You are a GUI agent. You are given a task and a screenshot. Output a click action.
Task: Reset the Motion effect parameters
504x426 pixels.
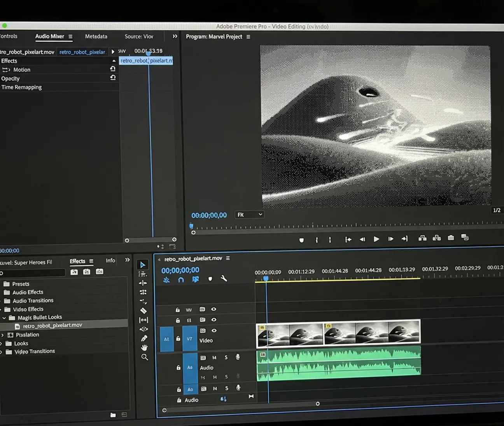(113, 69)
